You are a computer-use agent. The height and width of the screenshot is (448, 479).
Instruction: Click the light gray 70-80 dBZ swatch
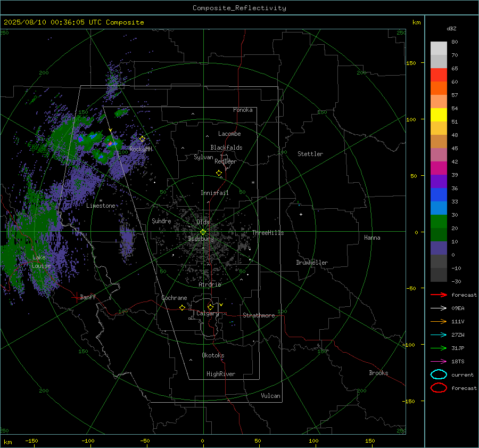[439, 48]
